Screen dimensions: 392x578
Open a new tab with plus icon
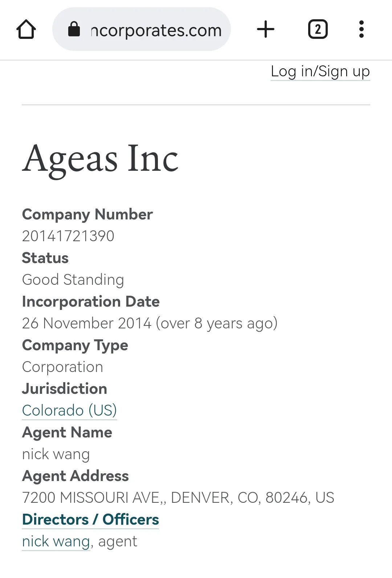[265, 29]
